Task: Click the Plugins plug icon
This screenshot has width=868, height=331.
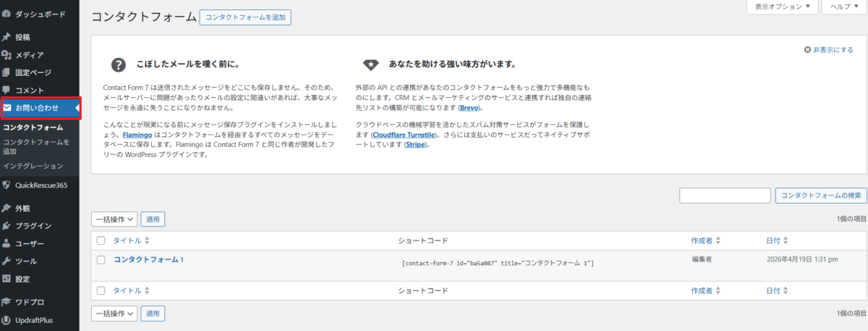Action: (x=7, y=225)
